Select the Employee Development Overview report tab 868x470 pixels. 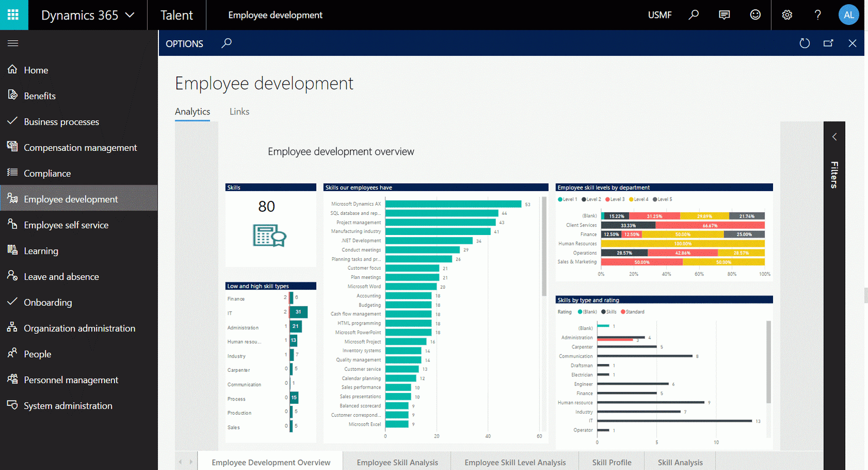271,462
